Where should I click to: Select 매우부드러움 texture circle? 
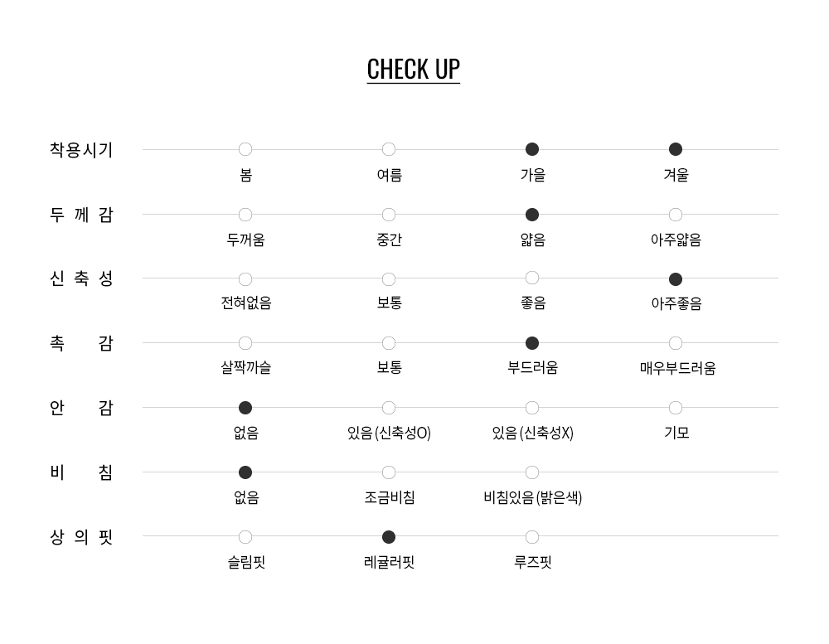tap(676, 343)
